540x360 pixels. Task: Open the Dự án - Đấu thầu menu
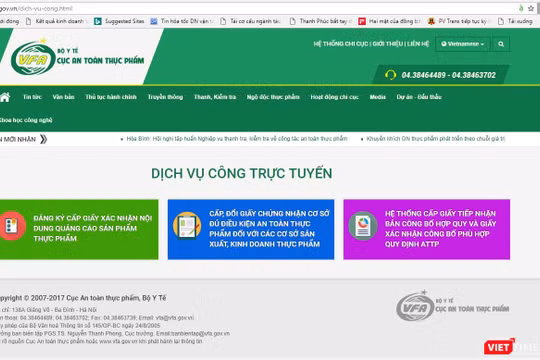coord(419,97)
